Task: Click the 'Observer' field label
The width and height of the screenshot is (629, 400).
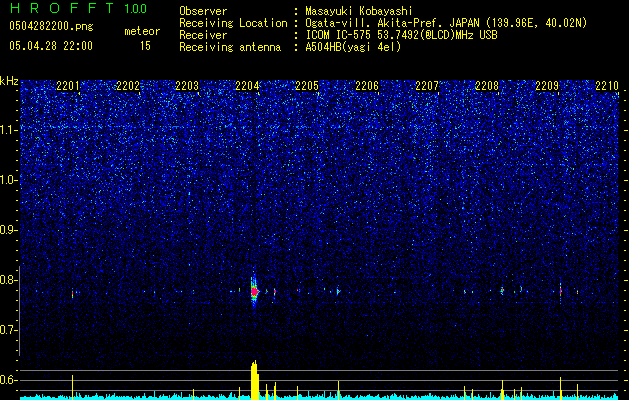Action: (203, 11)
